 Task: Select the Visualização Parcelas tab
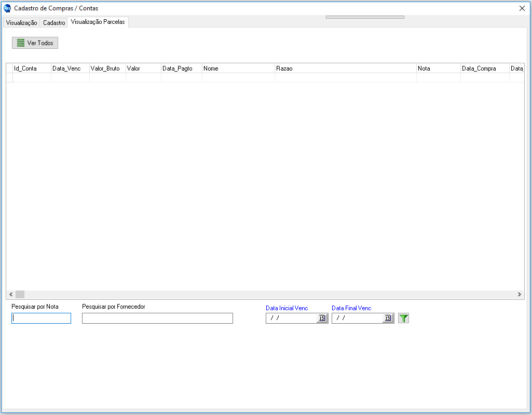pos(98,22)
